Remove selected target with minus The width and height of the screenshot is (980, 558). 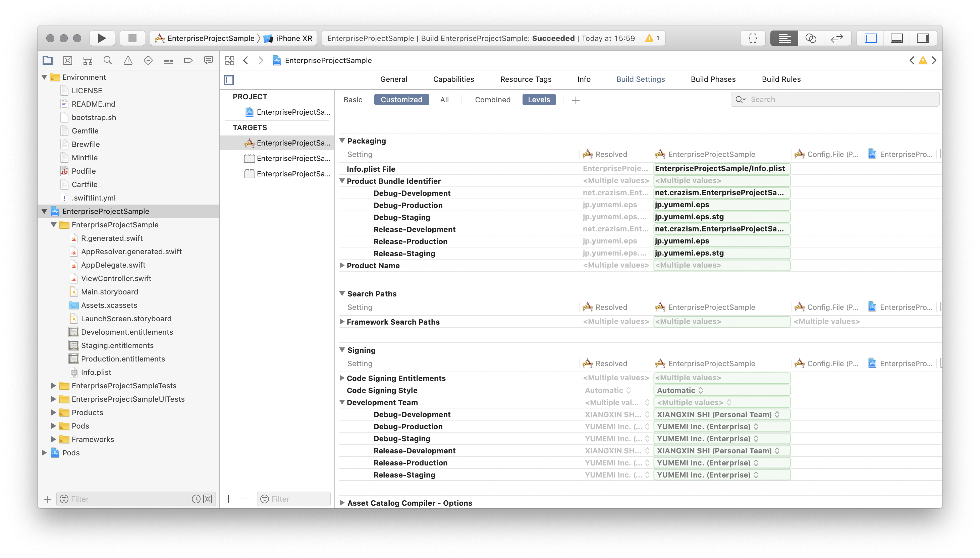[245, 499]
